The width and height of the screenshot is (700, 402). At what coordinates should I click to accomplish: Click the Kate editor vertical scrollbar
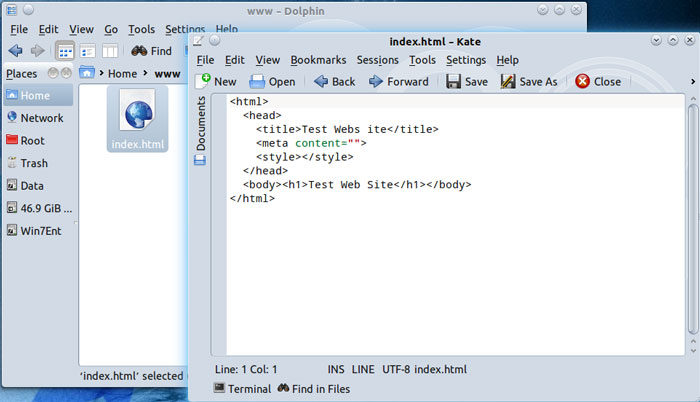(693, 218)
